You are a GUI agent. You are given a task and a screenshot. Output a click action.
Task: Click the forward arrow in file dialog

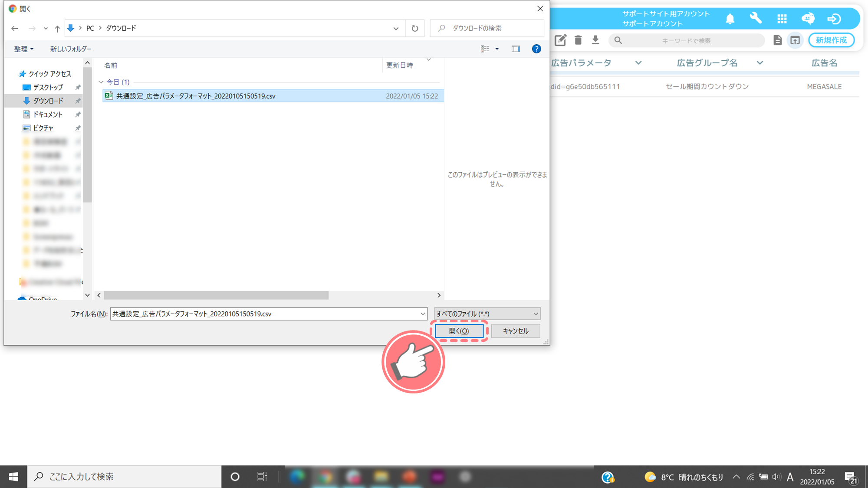click(x=32, y=28)
